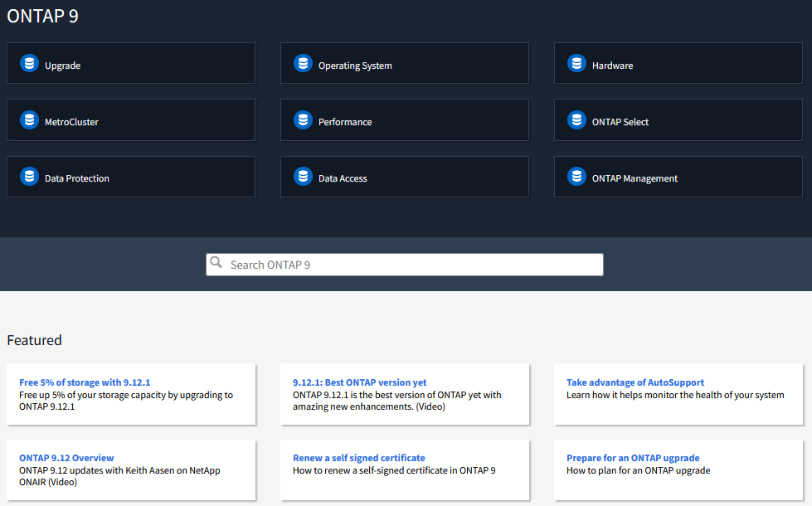The image size is (812, 506).
Task: Click the Data Access category icon
Action: [x=304, y=177]
